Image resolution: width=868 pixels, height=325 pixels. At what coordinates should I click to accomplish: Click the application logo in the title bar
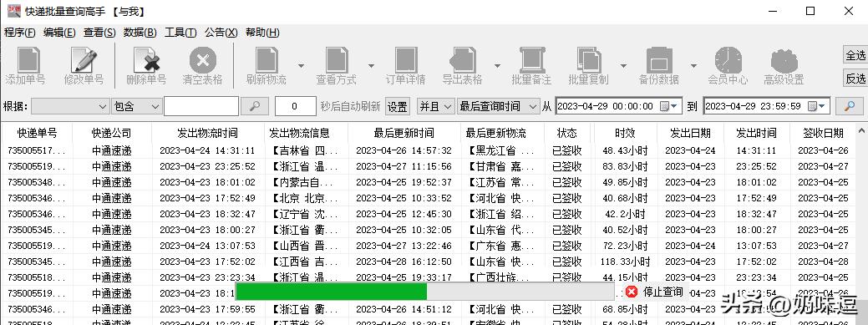coord(13,11)
